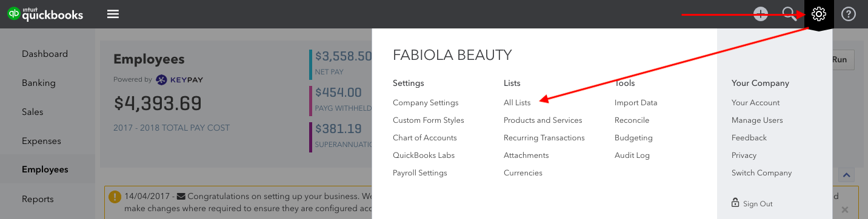
Task: Choose Import Data under Tools
Action: pyautogui.click(x=636, y=103)
